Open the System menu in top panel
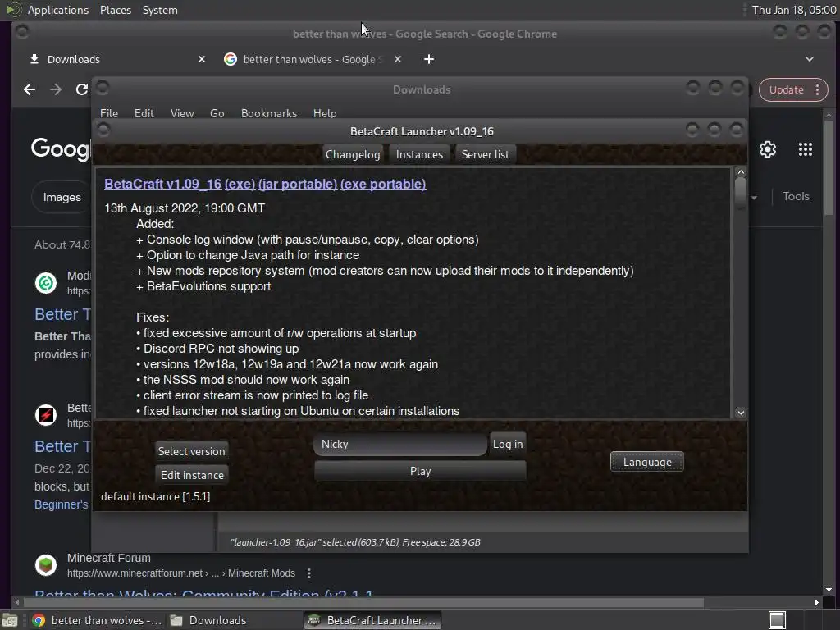 (x=160, y=10)
